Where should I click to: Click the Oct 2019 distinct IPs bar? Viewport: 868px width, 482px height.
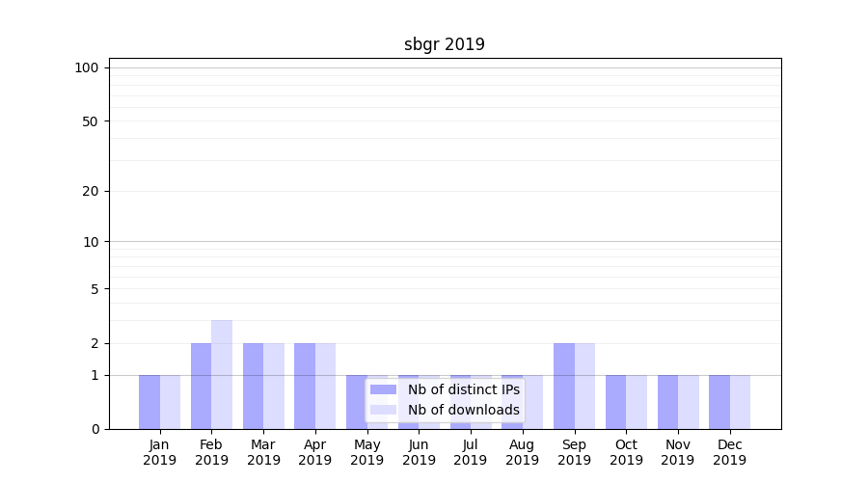(615, 402)
